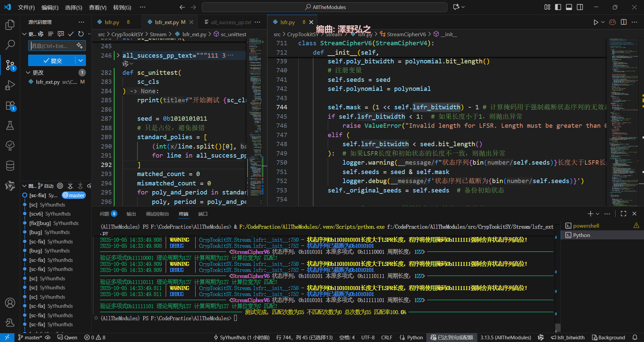Screen dimensions: 644x342
Task: Switch to the 问题 panel tab
Action: pos(104,214)
